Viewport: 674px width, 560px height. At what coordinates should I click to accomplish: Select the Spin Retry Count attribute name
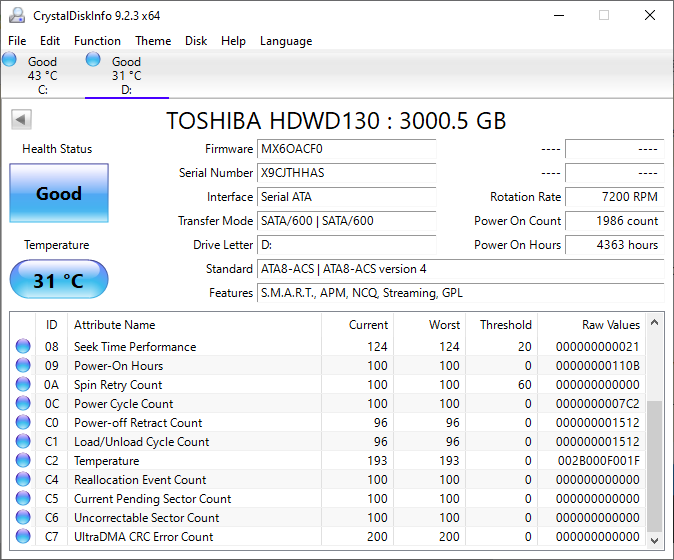click(x=118, y=385)
